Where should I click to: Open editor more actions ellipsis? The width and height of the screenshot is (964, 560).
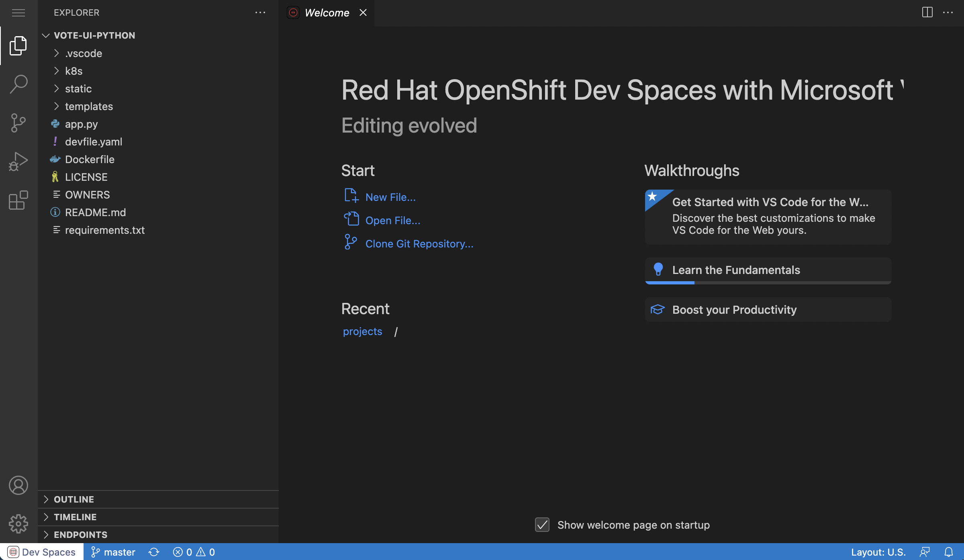coord(948,12)
